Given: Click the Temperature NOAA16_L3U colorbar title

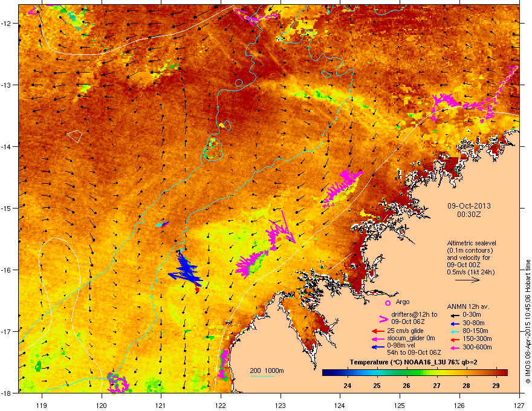Looking at the screenshot, I should [x=414, y=362].
